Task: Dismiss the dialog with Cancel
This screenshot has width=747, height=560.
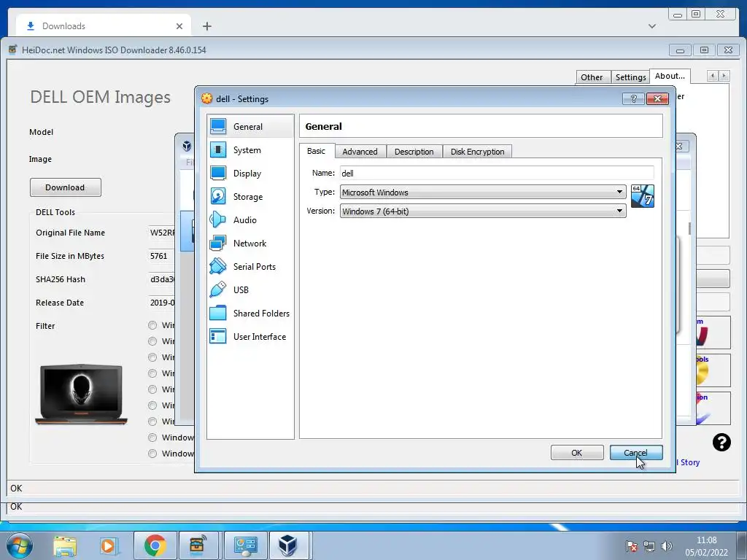Action: (636, 452)
